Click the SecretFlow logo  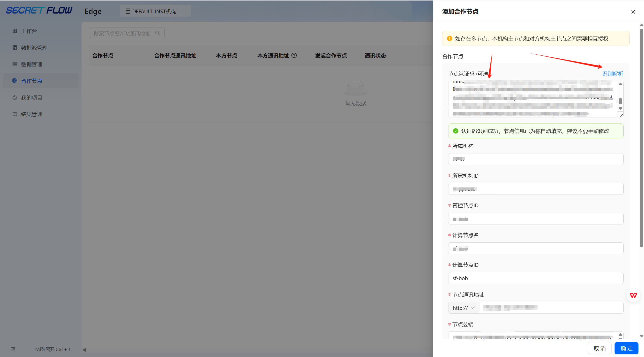click(39, 10)
